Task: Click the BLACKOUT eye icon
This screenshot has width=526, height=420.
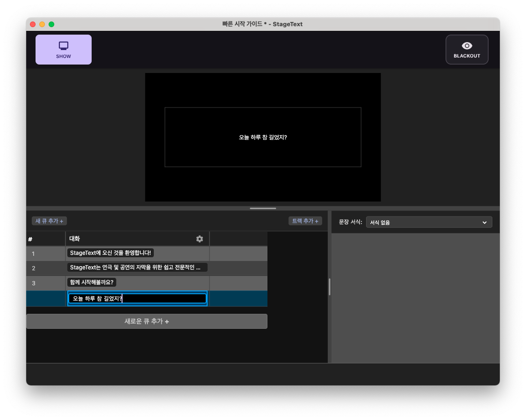Action: coord(467,45)
